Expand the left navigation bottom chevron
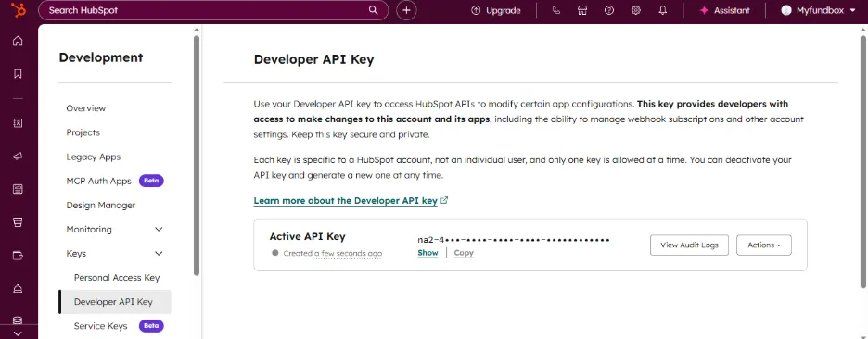The width and height of the screenshot is (868, 339). tap(18, 333)
